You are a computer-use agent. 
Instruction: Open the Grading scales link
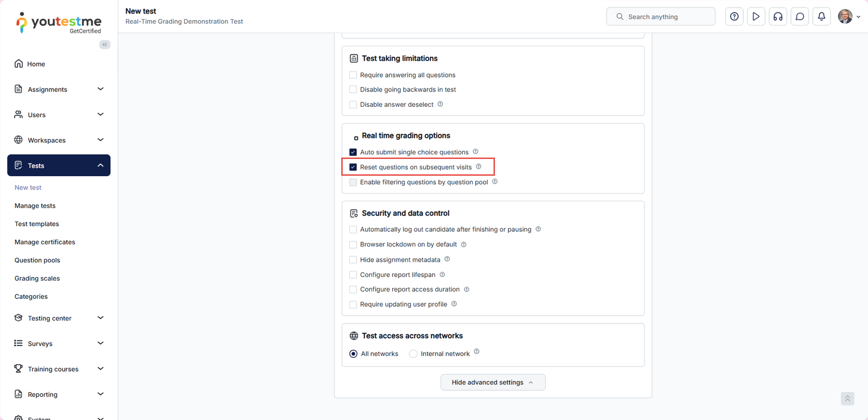click(x=37, y=279)
